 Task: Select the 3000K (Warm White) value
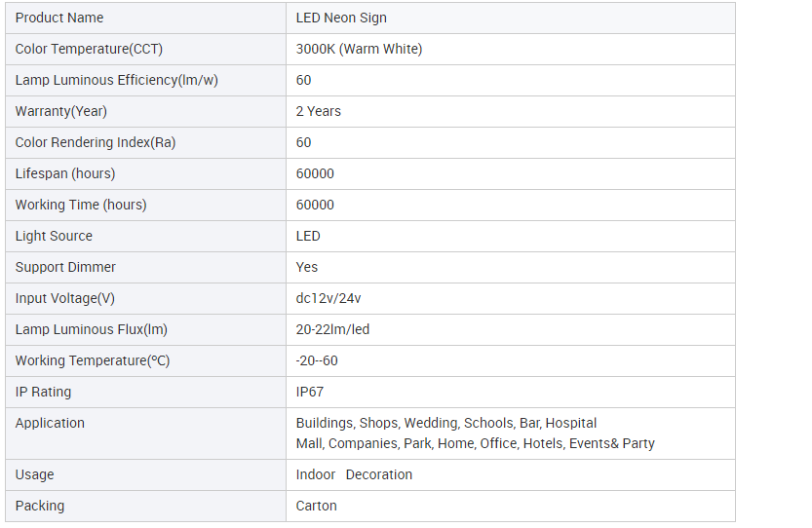tap(359, 49)
